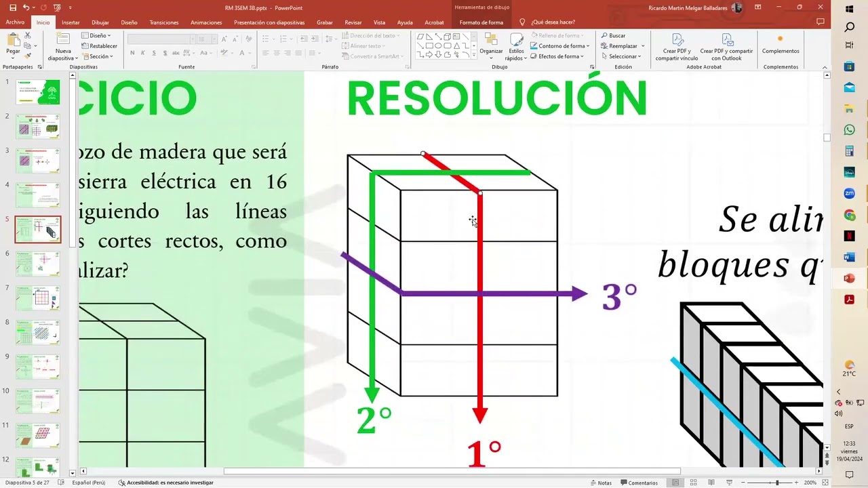Open the Dibujo group dialog launcher
This screenshot has height=488, width=868.
592,67
